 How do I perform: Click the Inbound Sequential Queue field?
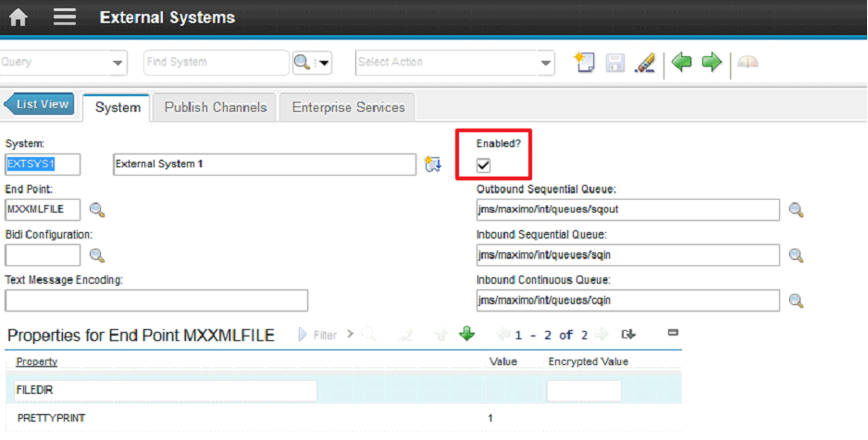(x=628, y=255)
